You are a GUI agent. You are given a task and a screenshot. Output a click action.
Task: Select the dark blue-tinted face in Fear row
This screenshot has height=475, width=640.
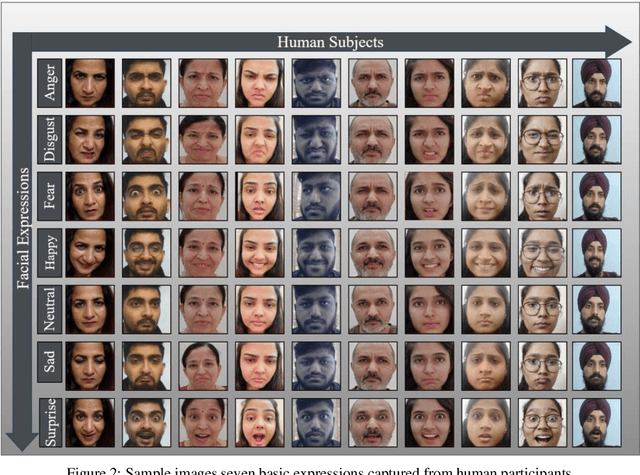tap(316, 196)
